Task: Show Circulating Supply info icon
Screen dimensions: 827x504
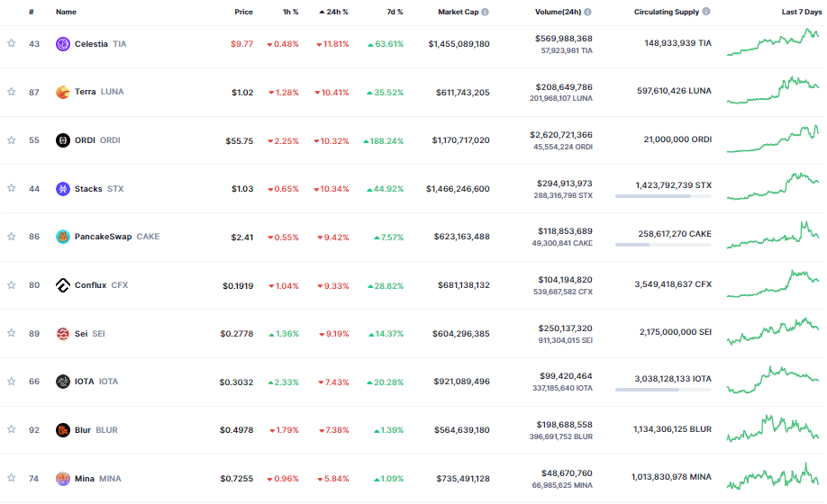Action: tap(706, 11)
